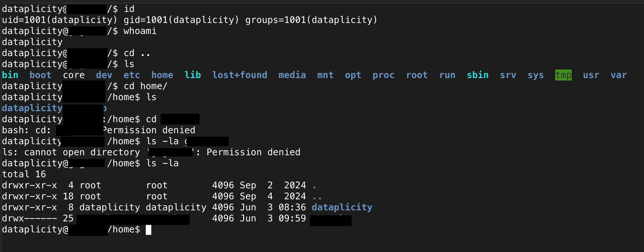Click the 'boot' directory name
The image size is (644, 252).
[x=40, y=75]
